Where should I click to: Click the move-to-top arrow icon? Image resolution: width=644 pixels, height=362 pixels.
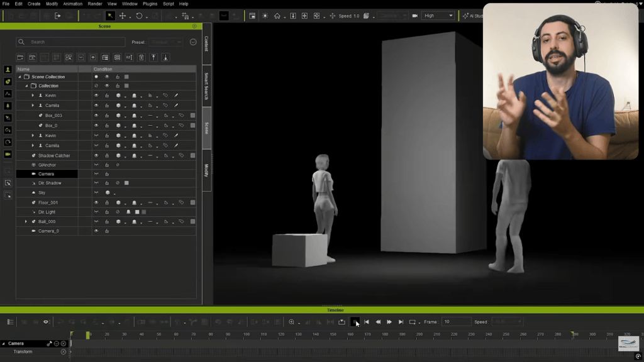coord(153,57)
